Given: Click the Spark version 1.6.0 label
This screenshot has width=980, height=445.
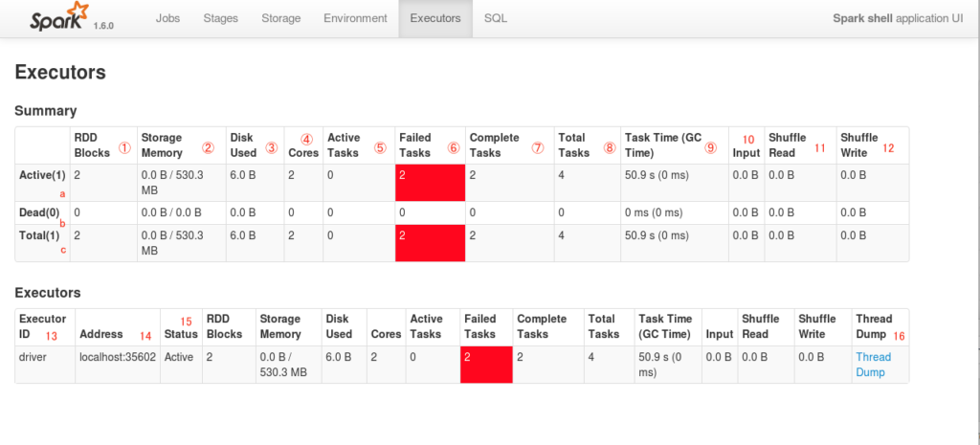Looking at the screenshot, I should pos(103,26).
